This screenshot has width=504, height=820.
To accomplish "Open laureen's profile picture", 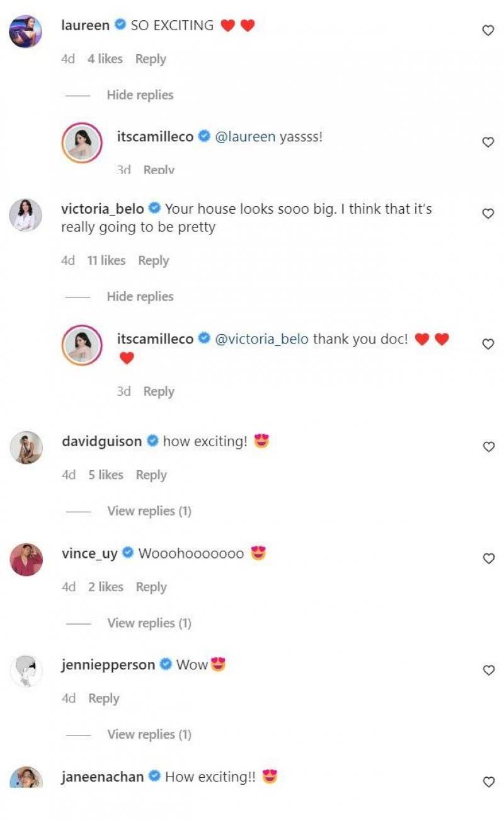I will coord(26,31).
